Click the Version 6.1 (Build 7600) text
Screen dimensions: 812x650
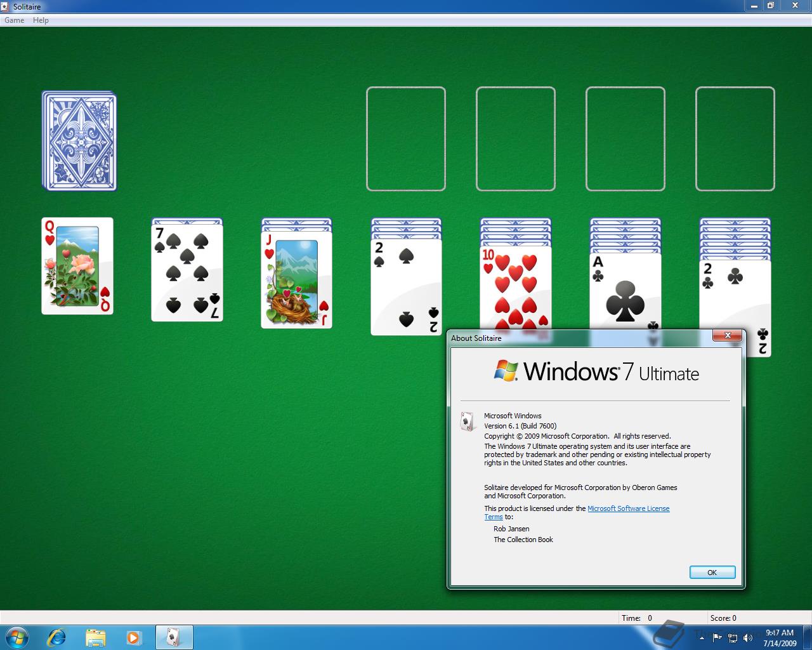[520, 426]
